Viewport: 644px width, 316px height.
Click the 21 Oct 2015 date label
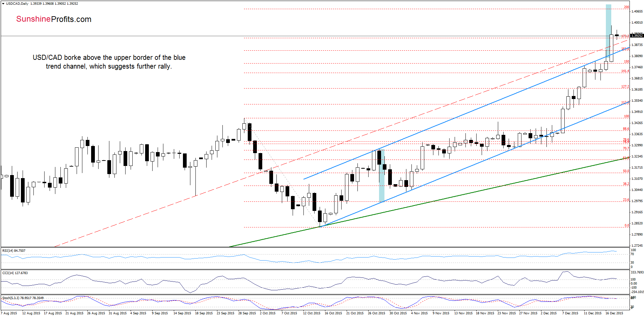tap(355, 313)
